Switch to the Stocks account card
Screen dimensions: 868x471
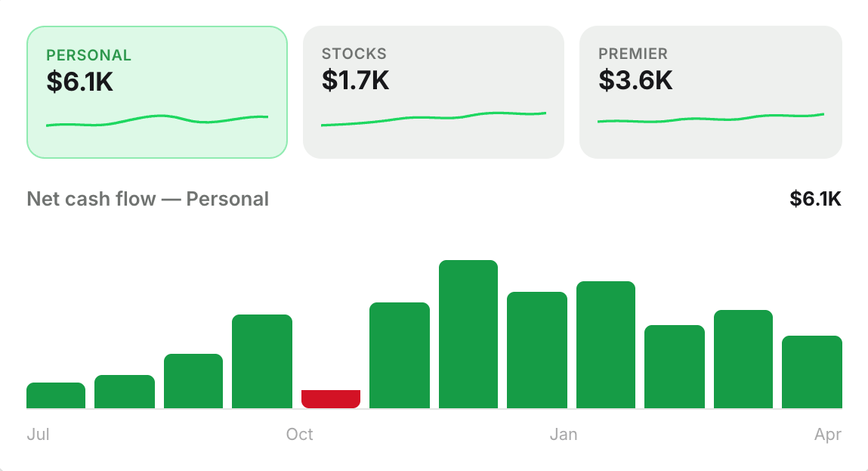tap(434, 92)
